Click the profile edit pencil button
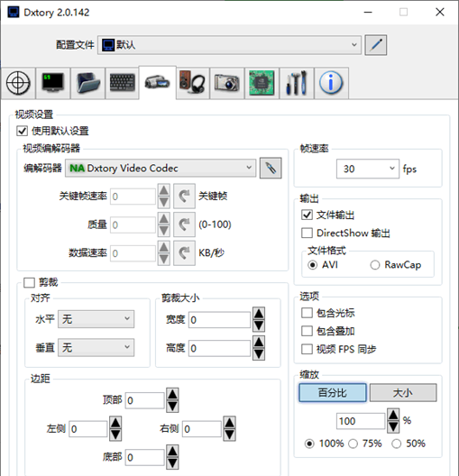Screen dimensions: 459x476 [x=376, y=45]
